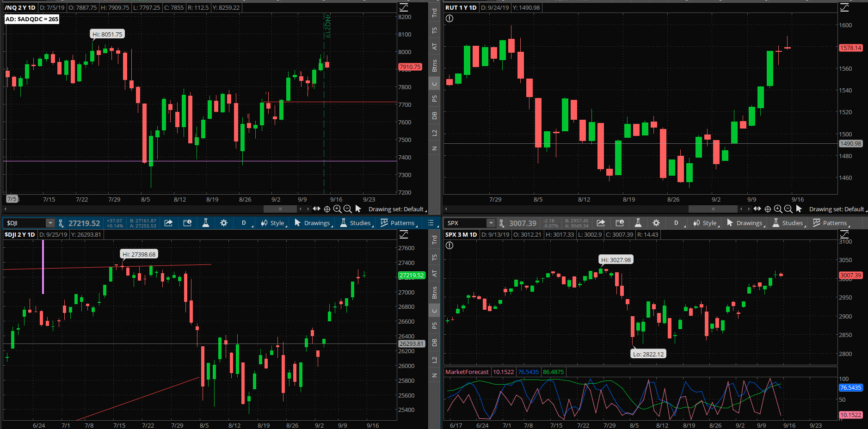Open the Trd side tab beside /NQ chart
Image resolution: width=868 pixels, height=429 pixels.
pyautogui.click(x=434, y=13)
